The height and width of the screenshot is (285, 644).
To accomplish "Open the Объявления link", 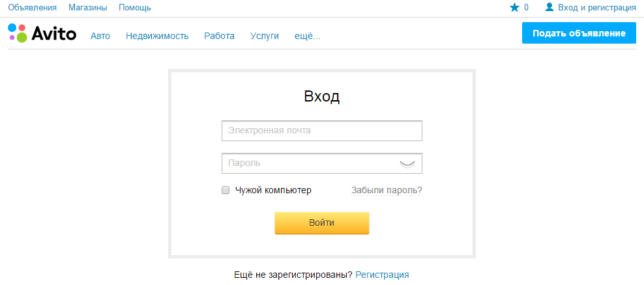I will pyautogui.click(x=33, y=7).
